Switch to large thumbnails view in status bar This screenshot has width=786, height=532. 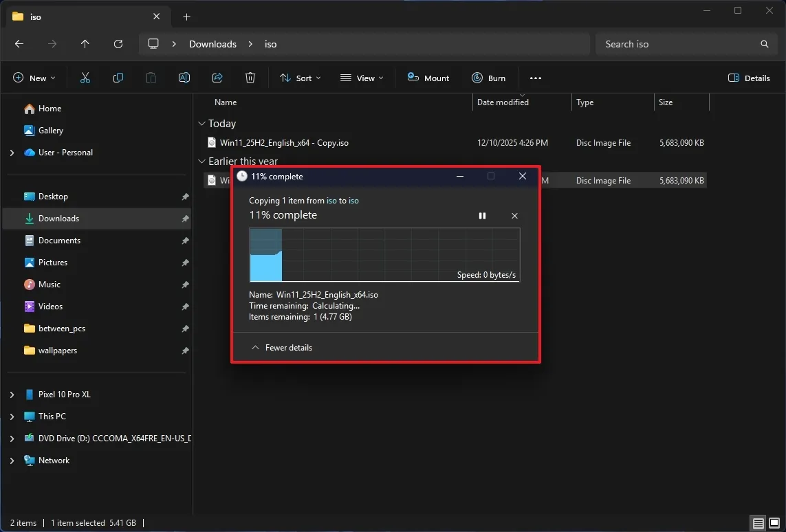click(x=774, y=523)
